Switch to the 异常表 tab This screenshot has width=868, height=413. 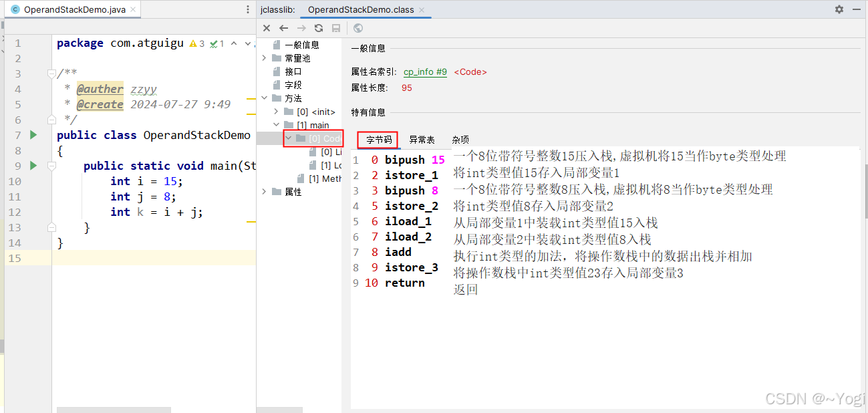tap(422, 140)
